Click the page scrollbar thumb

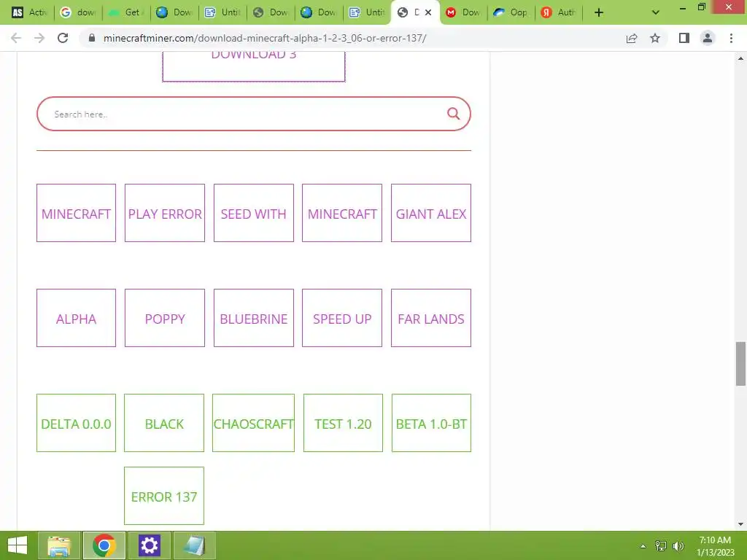click(740, 363)
